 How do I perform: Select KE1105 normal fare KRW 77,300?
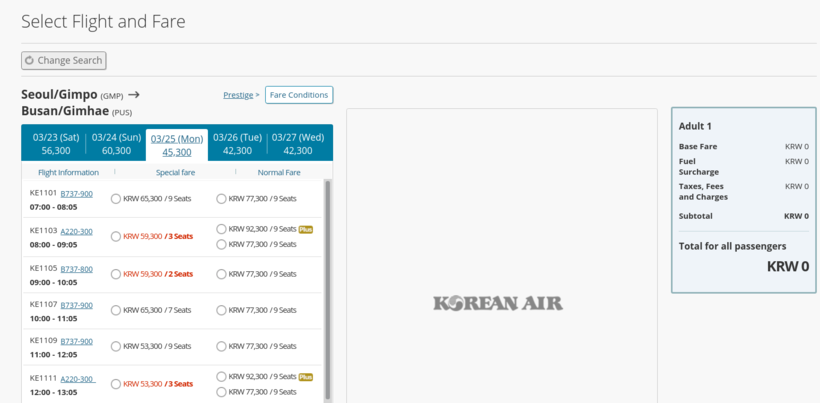[x=222, y=274]
